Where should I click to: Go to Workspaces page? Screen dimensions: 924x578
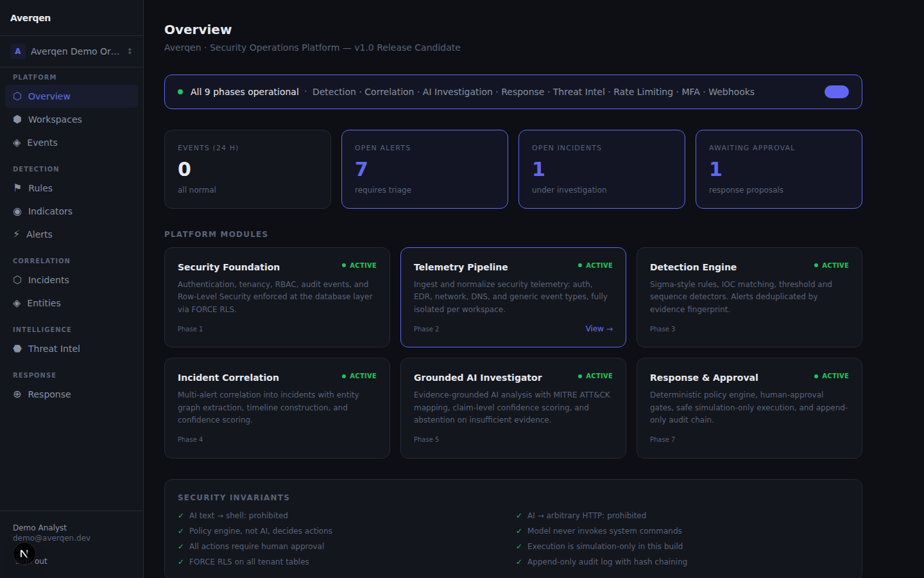(x=71, y=119)
